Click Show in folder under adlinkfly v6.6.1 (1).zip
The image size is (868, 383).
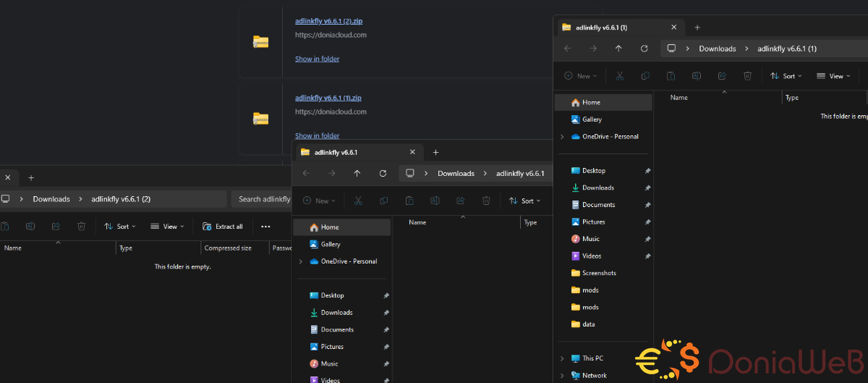click(x=317, y=135)
